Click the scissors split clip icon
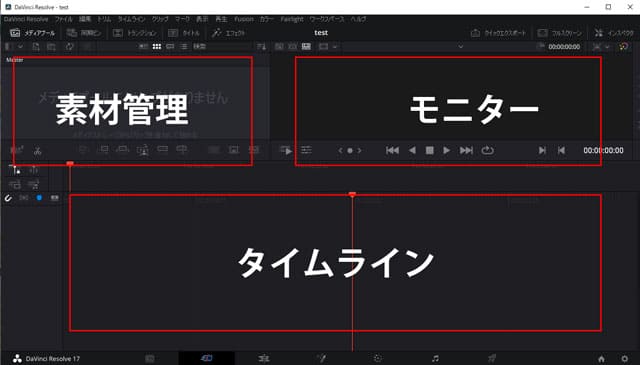640x365 pixels. (38, 151)
